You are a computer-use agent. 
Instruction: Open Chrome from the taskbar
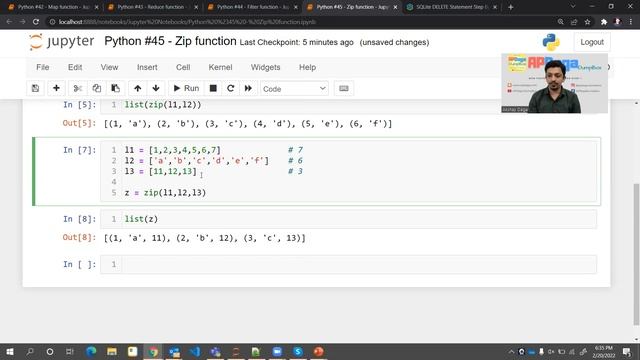tap(153, 351)
